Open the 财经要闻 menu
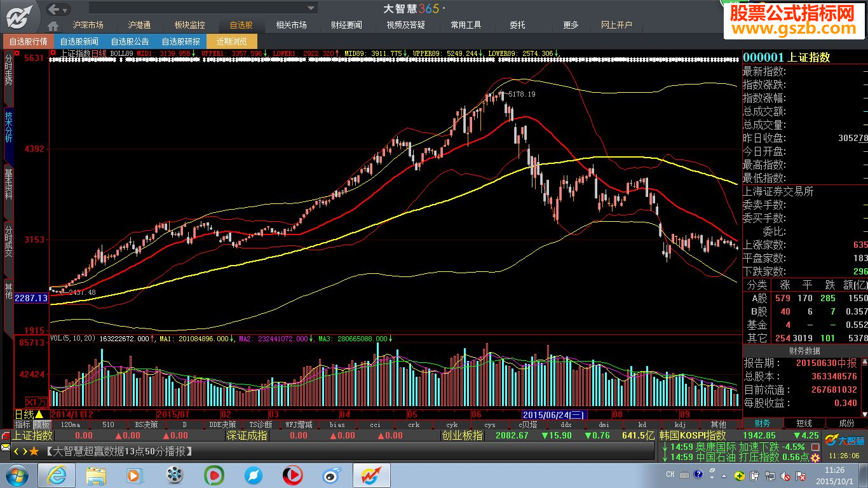The image size is (868, 488). pyautogui.click(x=346, y=25)
